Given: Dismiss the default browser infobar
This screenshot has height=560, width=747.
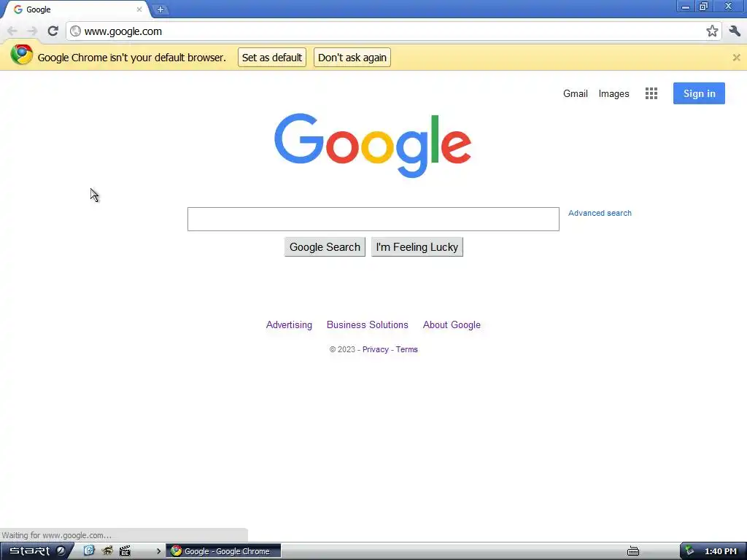Looking at the screenshot, I should pos(736,58).
